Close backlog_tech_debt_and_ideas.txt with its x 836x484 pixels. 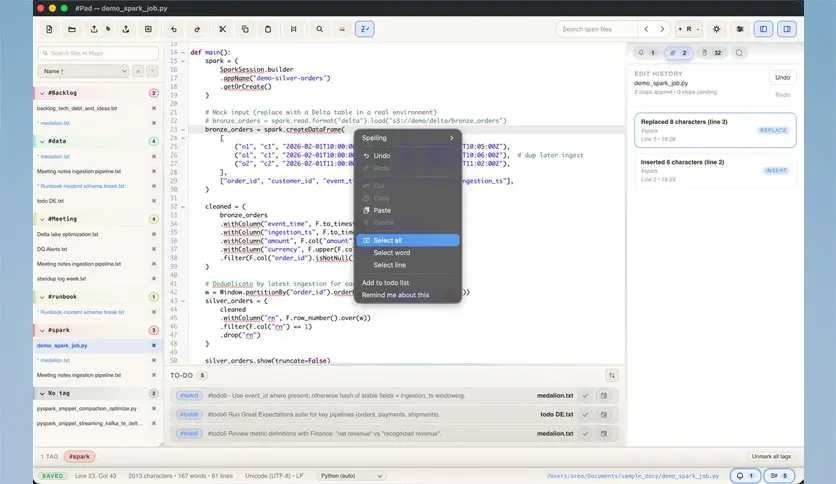[154, 108]
